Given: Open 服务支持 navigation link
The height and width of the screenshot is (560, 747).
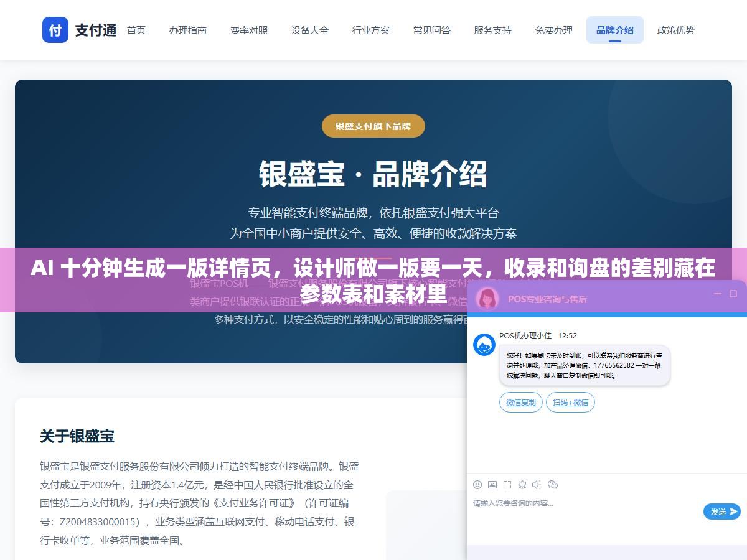Looking at the screenshot, I should pos(492,30).
